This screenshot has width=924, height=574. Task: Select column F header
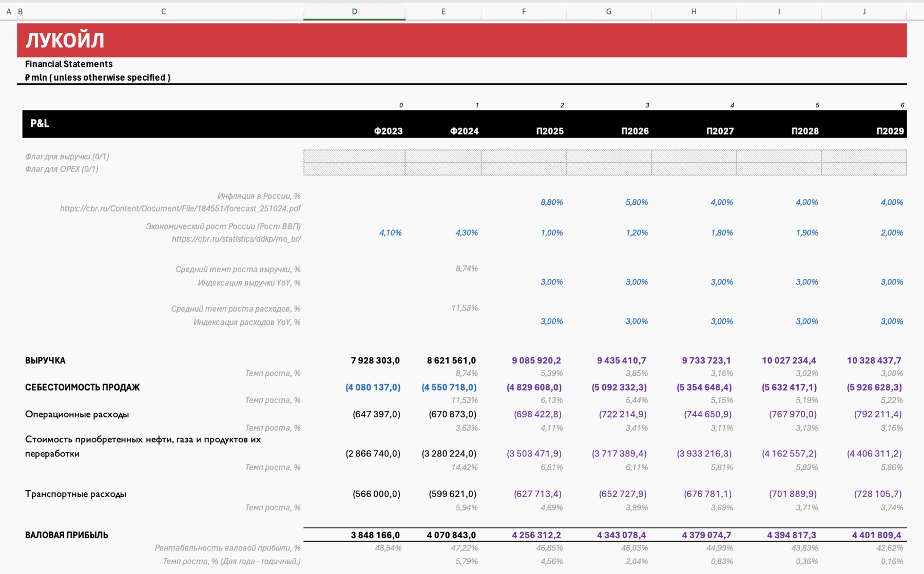click(524, 11)
